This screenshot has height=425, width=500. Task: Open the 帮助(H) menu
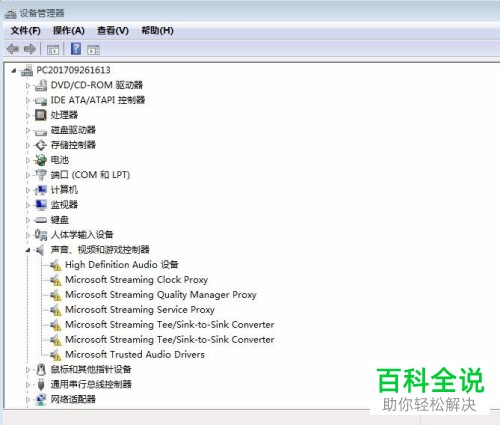157,31
